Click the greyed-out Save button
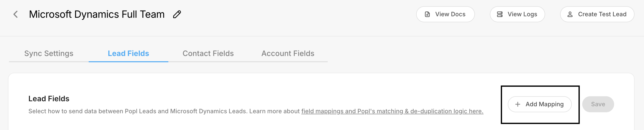Viewport: 644px width, 130px height. (x=598, y=104)
